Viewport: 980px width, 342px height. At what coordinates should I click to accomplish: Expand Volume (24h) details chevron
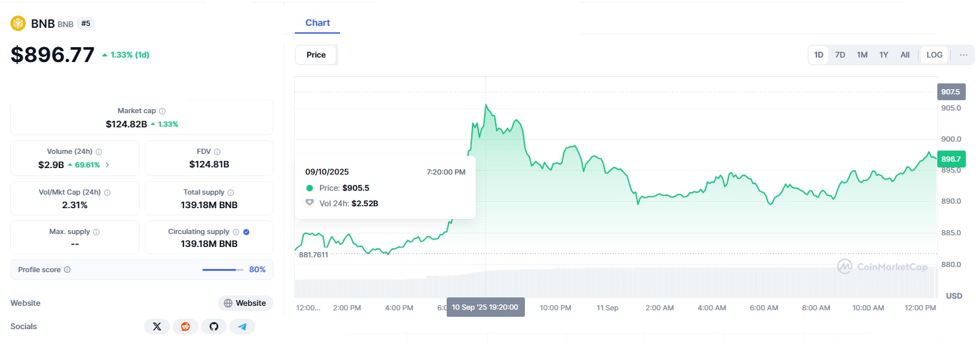(107, 165)
